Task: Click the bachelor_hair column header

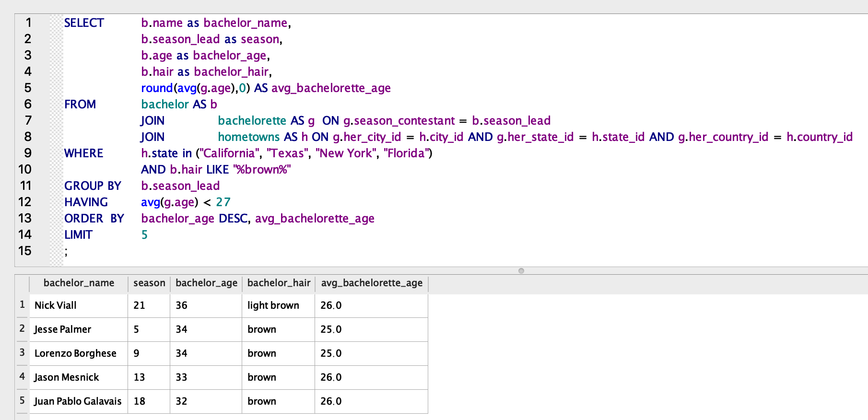Action: pyautogui.click(x=279, y=283)
